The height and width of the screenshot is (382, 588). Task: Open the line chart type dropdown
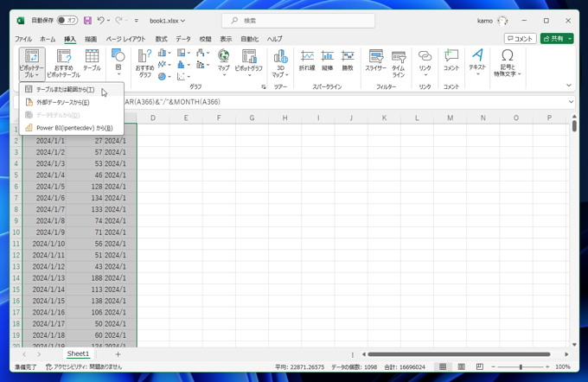pos(164,65)
